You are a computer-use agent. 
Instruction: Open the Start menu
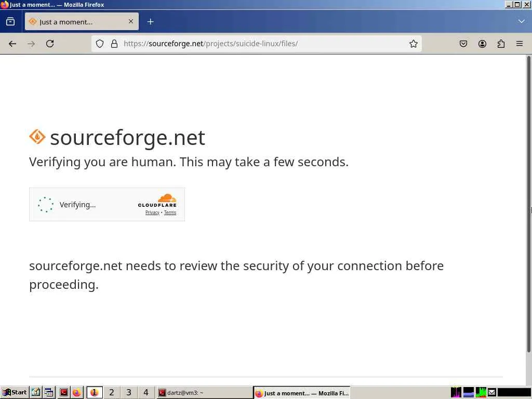point(14,393)
